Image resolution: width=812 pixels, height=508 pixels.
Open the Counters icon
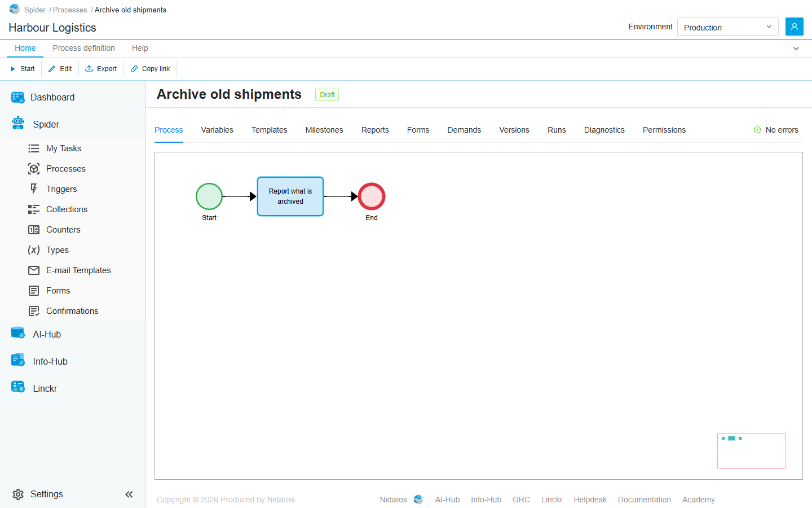pyautogui.click(x=34, y=230)
